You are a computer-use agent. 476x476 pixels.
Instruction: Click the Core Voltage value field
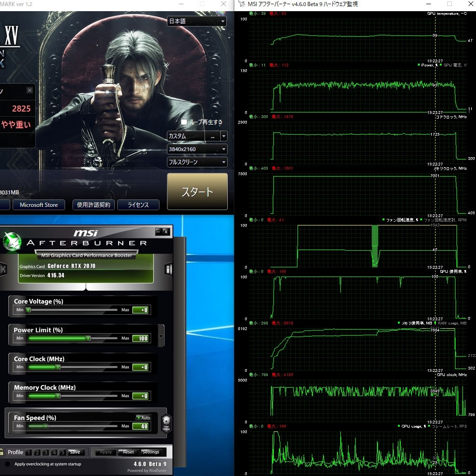140,310
